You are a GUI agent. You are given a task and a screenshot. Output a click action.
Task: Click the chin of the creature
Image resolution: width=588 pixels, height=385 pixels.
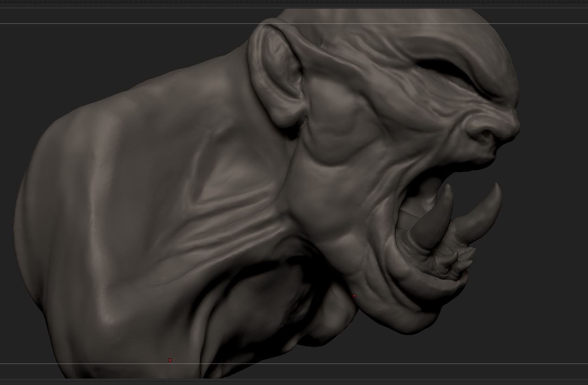412,316
